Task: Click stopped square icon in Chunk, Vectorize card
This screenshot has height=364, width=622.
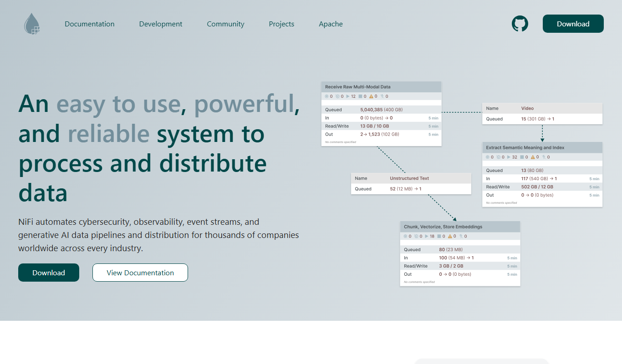Action: tap(438, 237)
